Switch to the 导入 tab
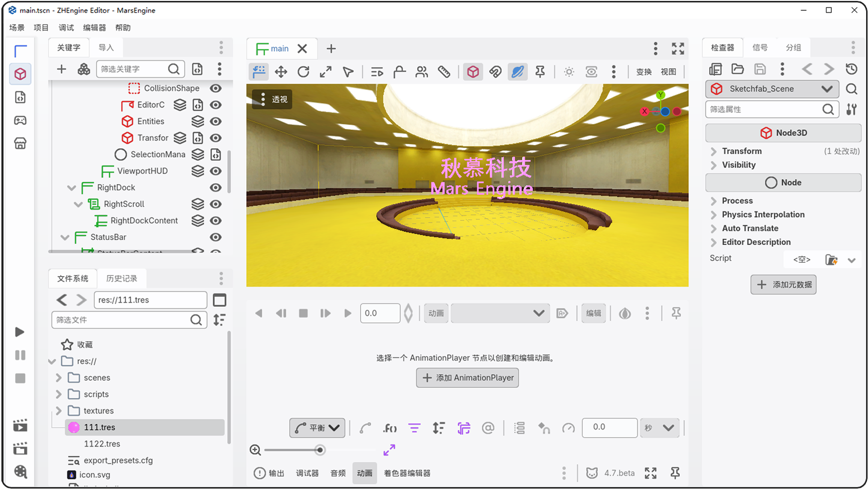 (x=106, y=48)
